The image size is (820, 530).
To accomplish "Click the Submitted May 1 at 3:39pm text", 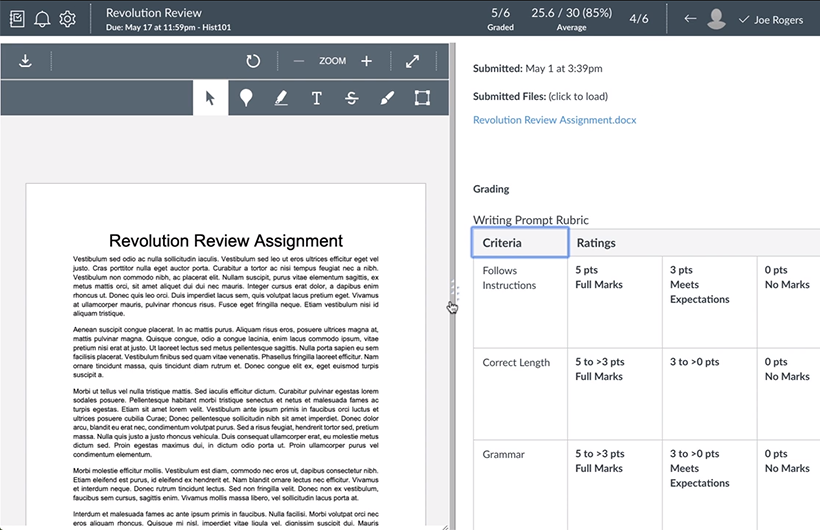I will (538, 69).
